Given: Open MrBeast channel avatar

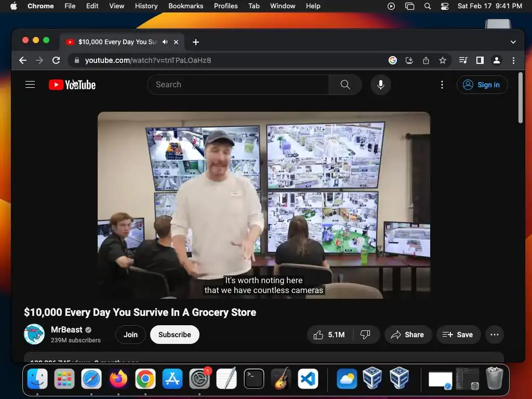Looking at the screenshot, I should pos(34,334).
